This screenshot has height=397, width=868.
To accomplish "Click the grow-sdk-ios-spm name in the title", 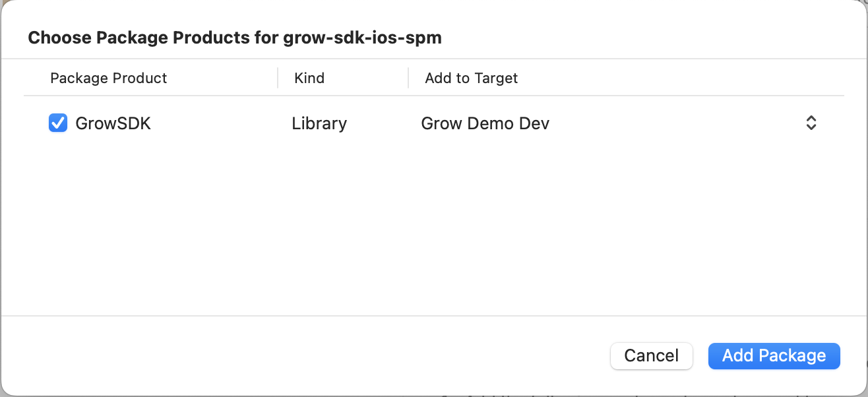I will (x=362, y=38).
